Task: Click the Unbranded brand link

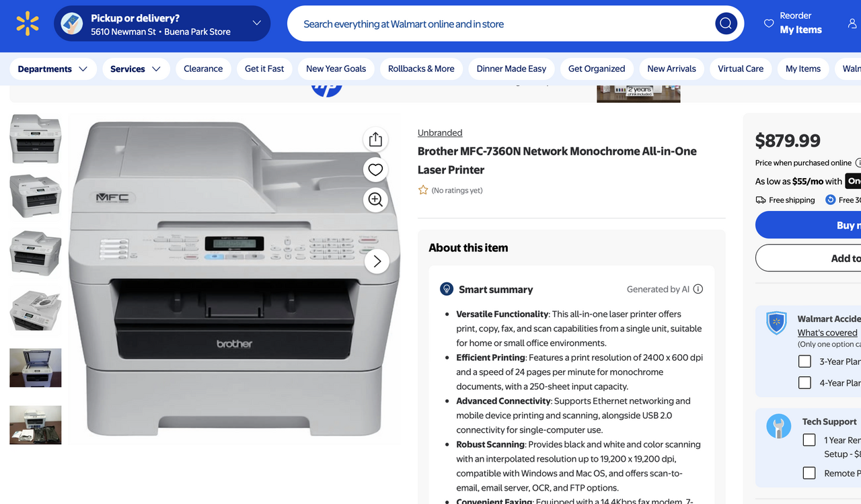Action: point(440,132)
